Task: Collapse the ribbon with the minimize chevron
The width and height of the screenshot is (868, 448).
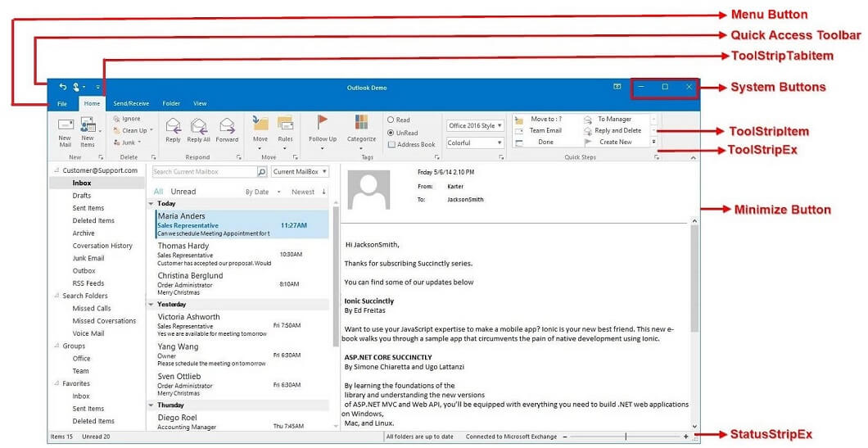Action: coord(693,158)
